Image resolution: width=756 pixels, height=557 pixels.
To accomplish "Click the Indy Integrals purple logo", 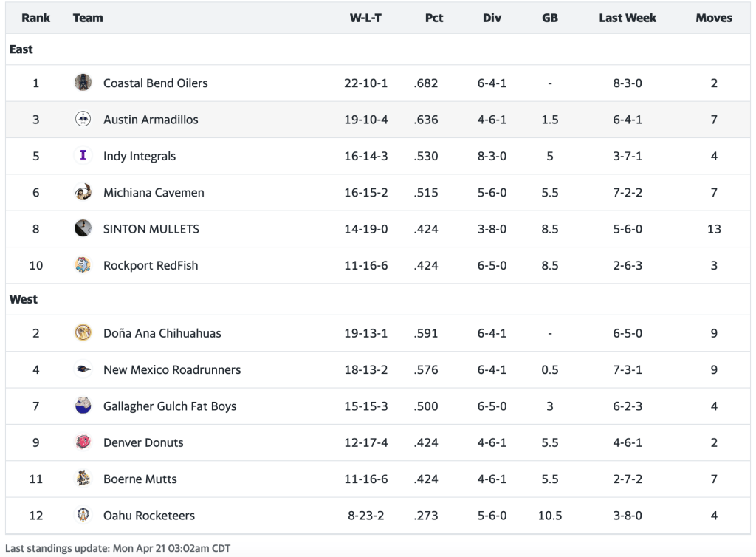I will click(83, 156).
